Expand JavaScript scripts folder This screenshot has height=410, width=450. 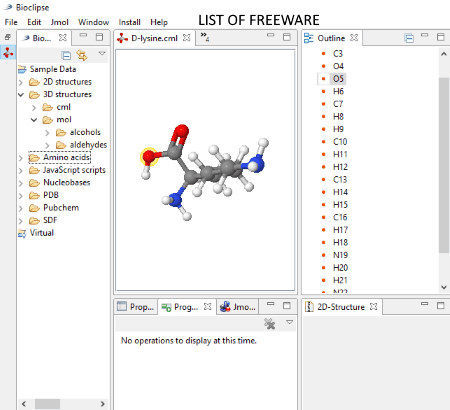click(21, 170)
